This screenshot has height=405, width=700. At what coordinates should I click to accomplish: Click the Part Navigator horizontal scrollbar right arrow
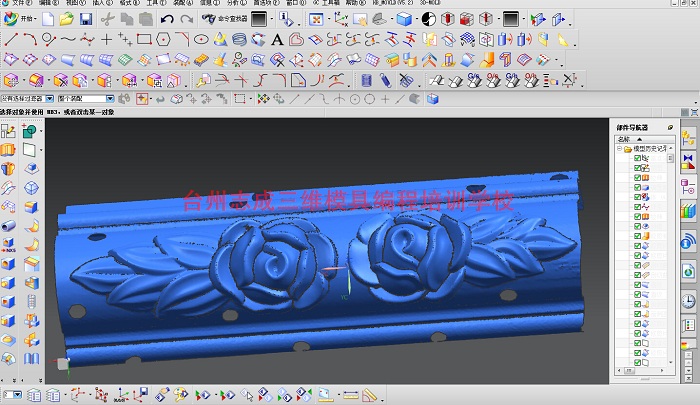coord(662,371)
